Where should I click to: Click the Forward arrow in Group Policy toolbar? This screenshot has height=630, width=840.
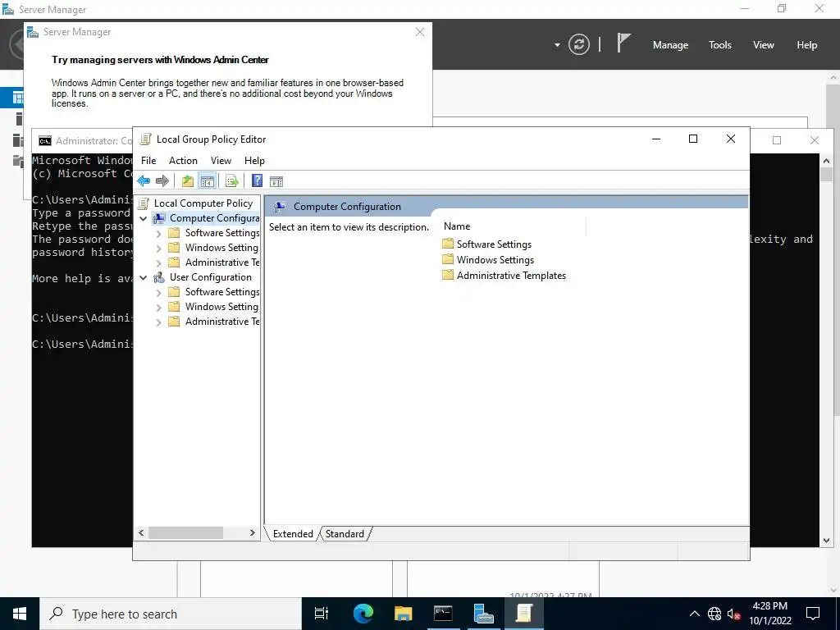[x=162, y=181]
